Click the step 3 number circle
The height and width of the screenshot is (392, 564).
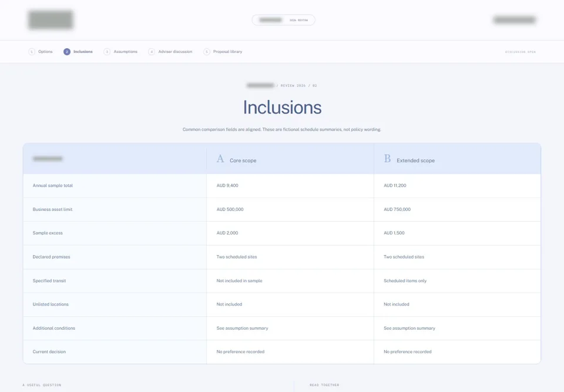pos(107,52)
